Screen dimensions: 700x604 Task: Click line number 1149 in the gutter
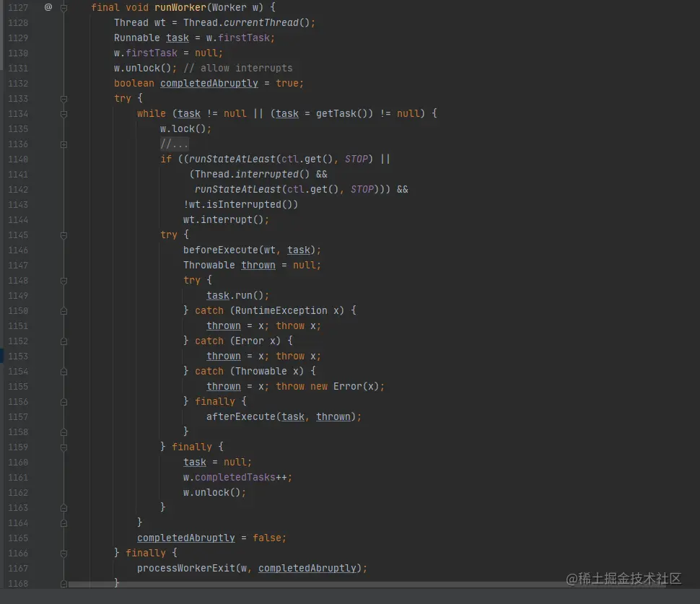pyautogui.click(x=18, y=296)
